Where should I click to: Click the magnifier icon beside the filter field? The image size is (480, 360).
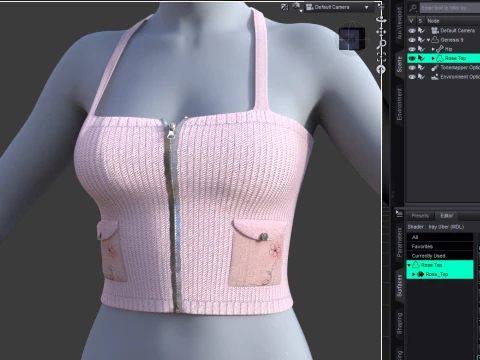[x=413, y=7]
